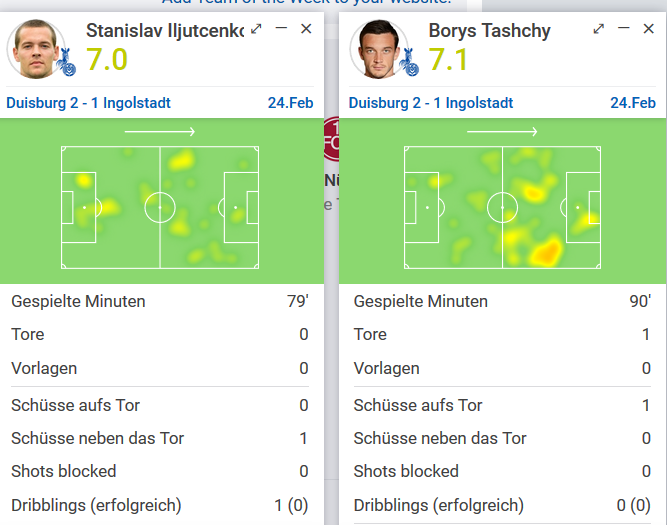Screen dimensions: 667x525
Task: Click the red club logo between the cards
Action: pyautogui.click(x=331, y=139)
